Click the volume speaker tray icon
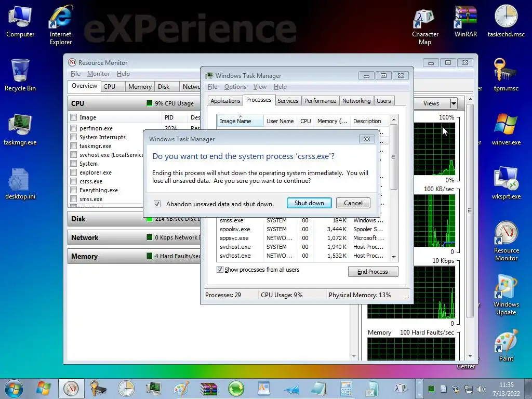532x399 pixels. click(481, 389)
